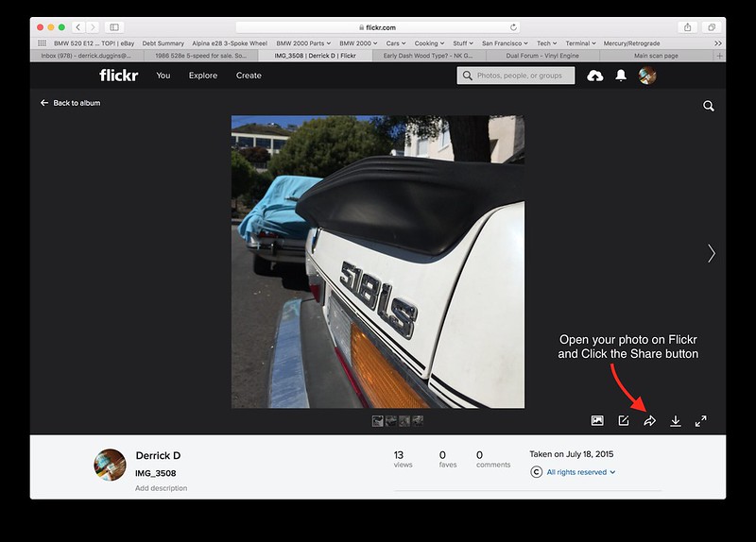Click Add description under IMG_3508

point(161,488)
